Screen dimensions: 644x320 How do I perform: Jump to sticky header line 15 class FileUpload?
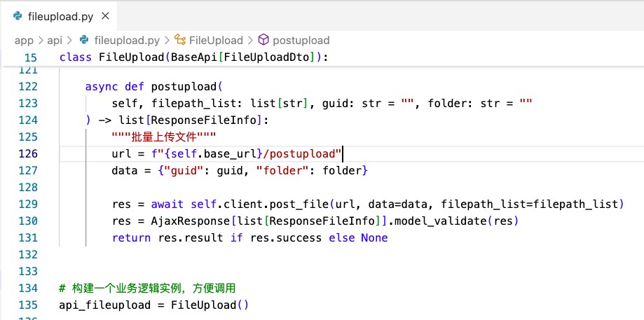click(193, 57)
